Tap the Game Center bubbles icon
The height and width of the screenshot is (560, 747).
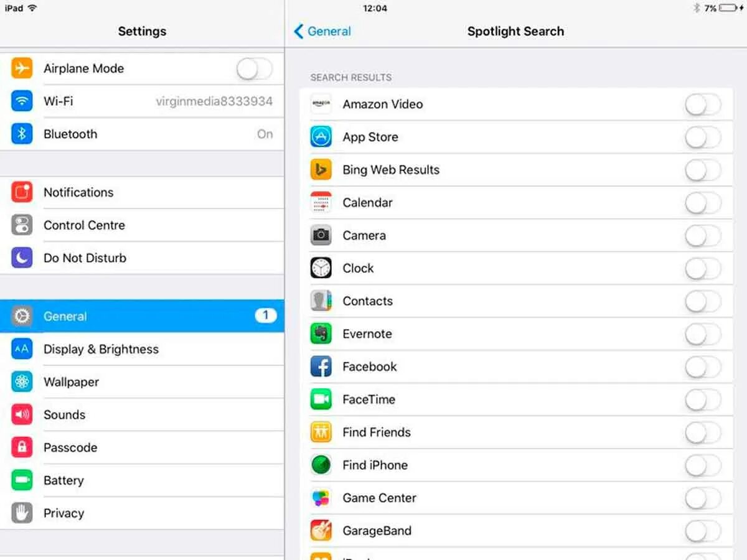321,498
